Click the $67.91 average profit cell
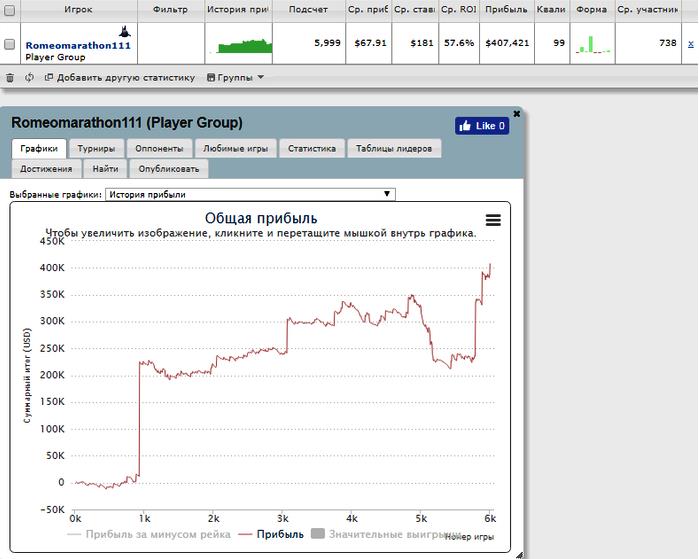 click(370, 43)
